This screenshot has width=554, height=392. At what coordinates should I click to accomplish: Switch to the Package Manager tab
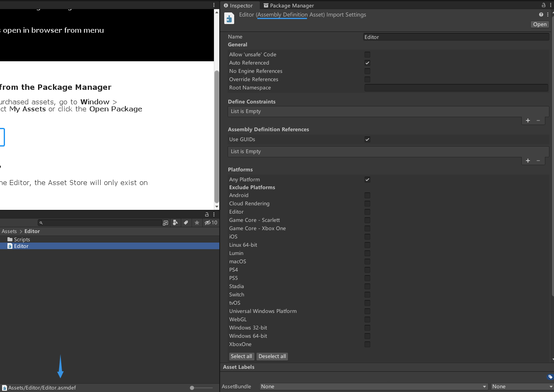tap(288, 5)
